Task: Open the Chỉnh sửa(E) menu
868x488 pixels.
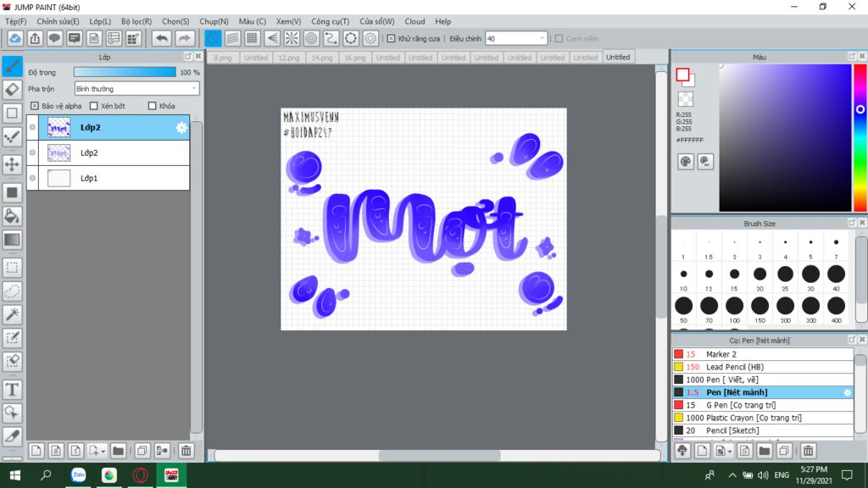Action: 58,21
